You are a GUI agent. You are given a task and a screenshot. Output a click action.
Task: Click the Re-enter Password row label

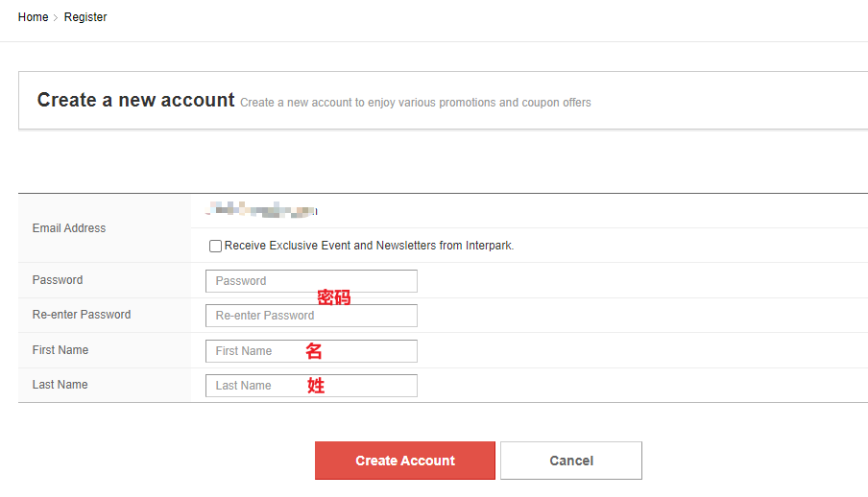(82, 315)
